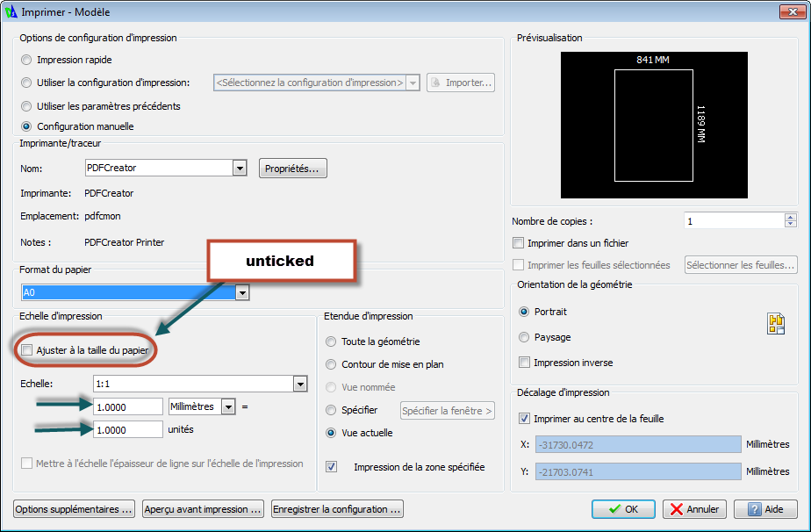The height and width of the screenshot is (532, 811).
Task: Click Options supplémentaires ... button
Action: coord(74,509)
